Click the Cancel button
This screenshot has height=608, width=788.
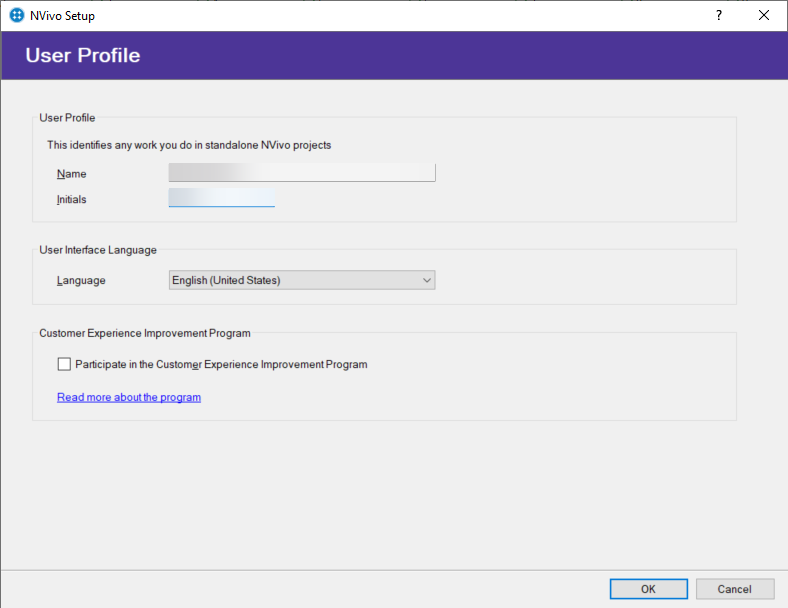pyautogui.click(x=735, y=589)
